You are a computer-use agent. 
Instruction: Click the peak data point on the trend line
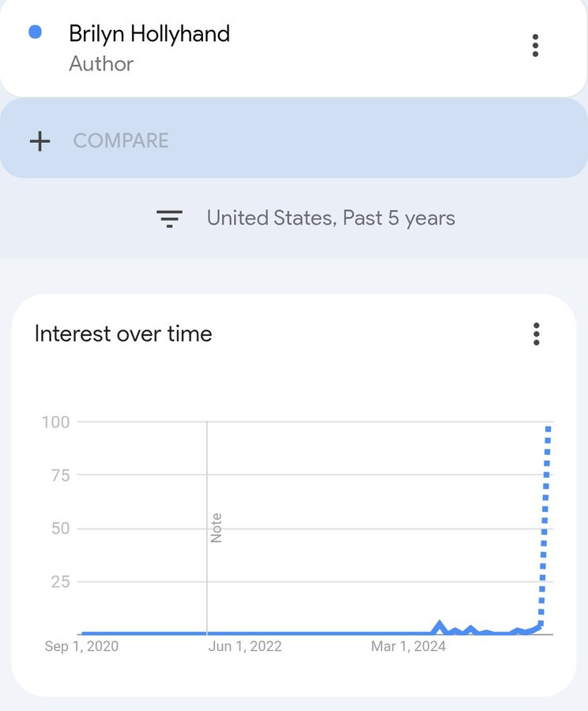coord(548,428)
